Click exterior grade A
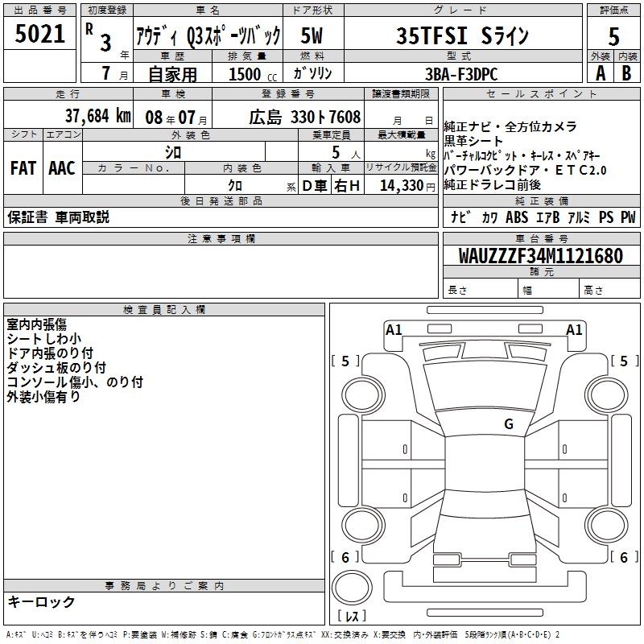 coord(601,73)
